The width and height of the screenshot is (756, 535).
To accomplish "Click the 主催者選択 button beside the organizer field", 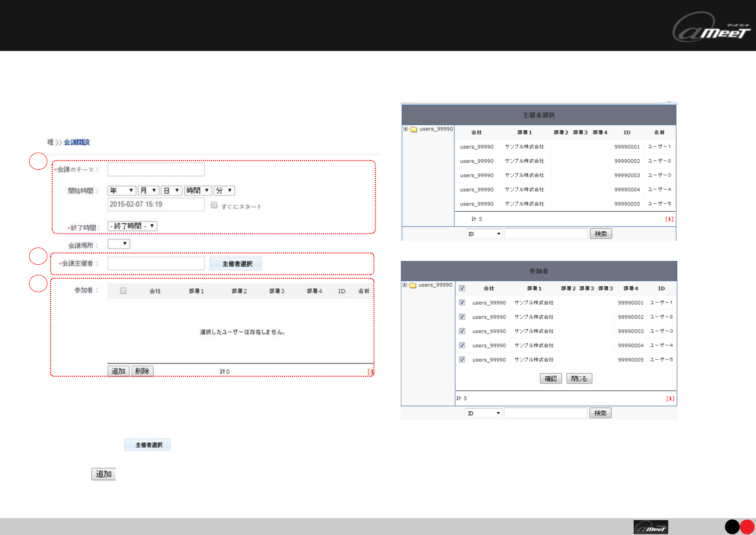I will (x=236, y=263).
